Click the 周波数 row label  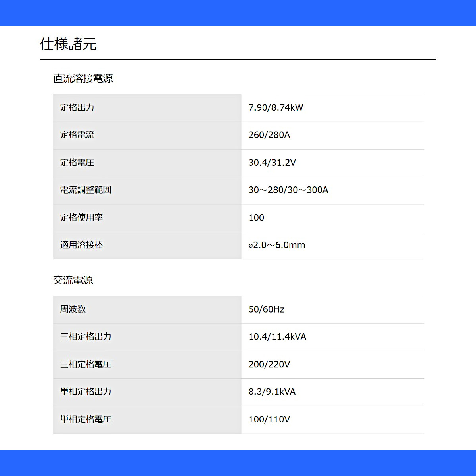coord(73,309)
